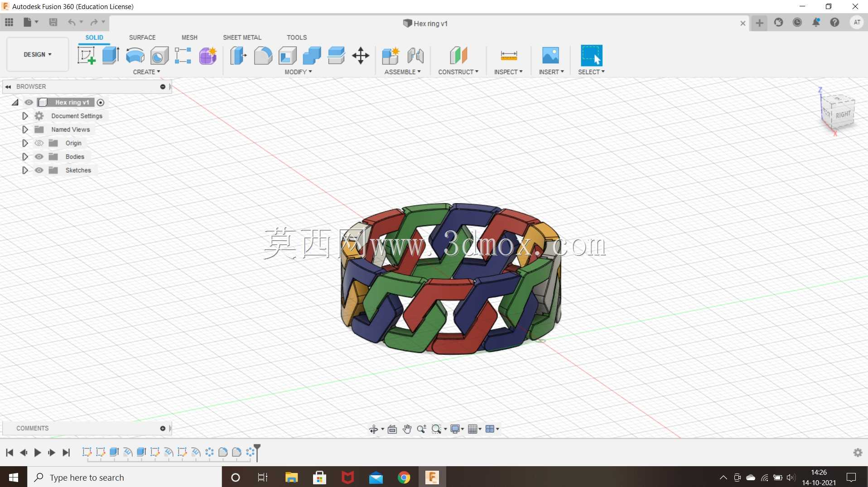868x487 pixels.
Task: Click the timeline end marker
Action: [257, 452]
